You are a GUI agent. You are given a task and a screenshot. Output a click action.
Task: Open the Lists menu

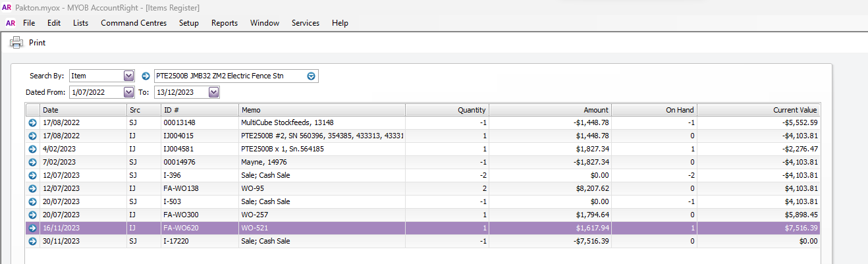(81, 23)
